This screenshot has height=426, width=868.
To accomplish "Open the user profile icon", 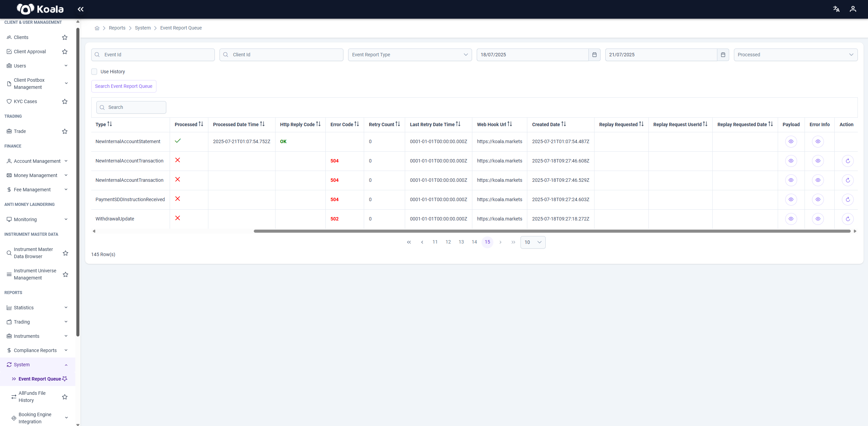I will 853,9.
